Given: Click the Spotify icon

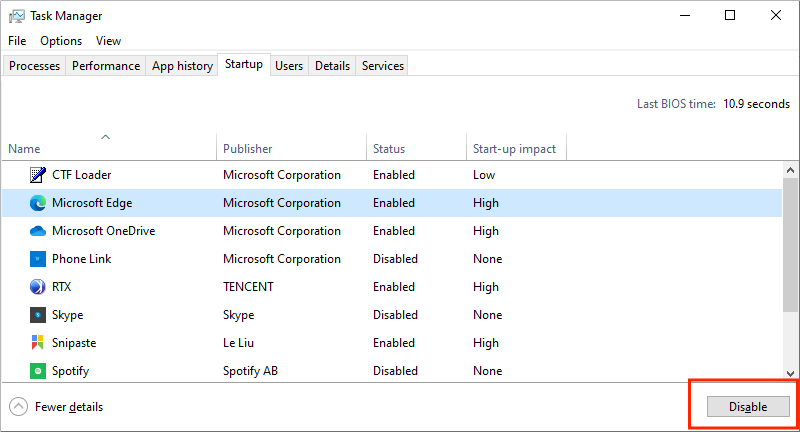Looking at the screenshot, I should 38,371.
